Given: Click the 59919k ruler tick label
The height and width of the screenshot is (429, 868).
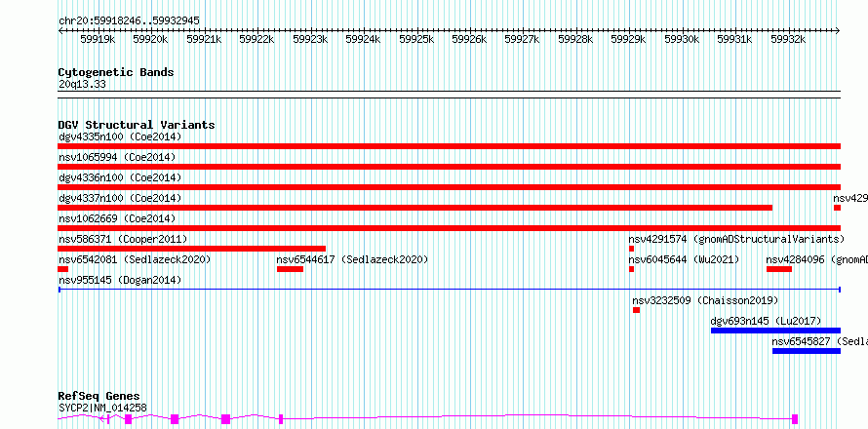Looking at the screenshot, I should pyautogui.click(x=98, y=39).
